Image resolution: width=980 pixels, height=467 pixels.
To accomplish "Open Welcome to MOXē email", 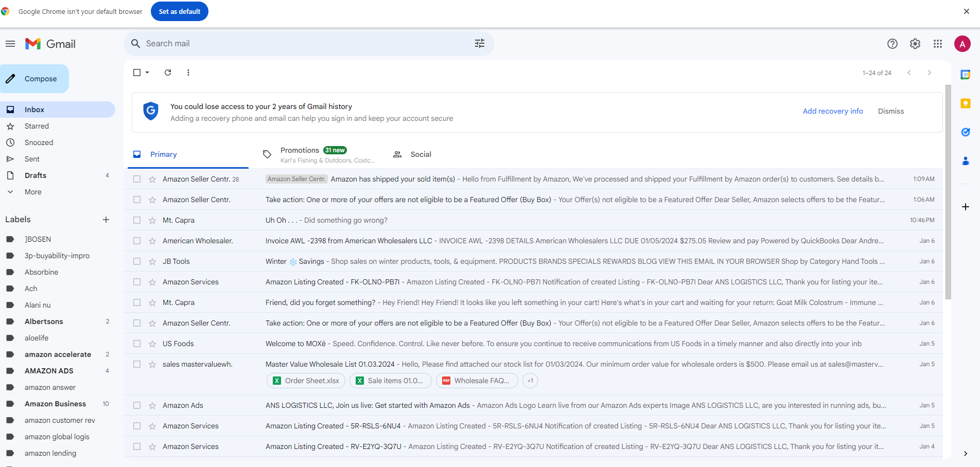I will 533,344.
